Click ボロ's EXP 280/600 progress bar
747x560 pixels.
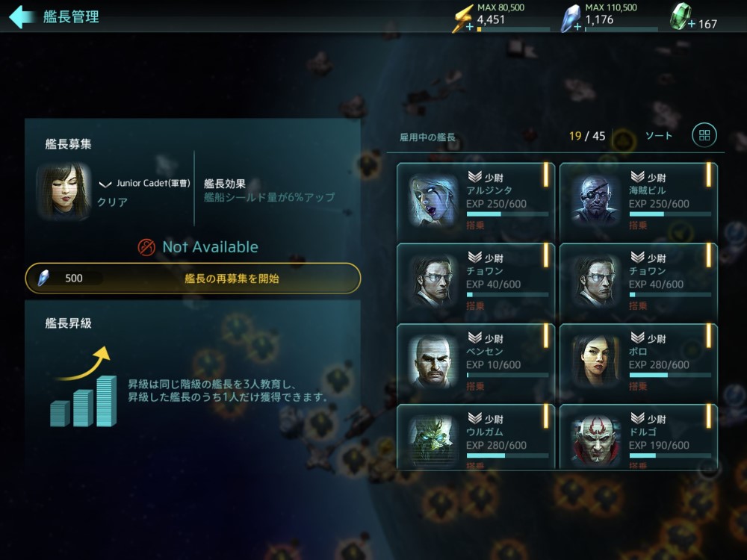670,376
